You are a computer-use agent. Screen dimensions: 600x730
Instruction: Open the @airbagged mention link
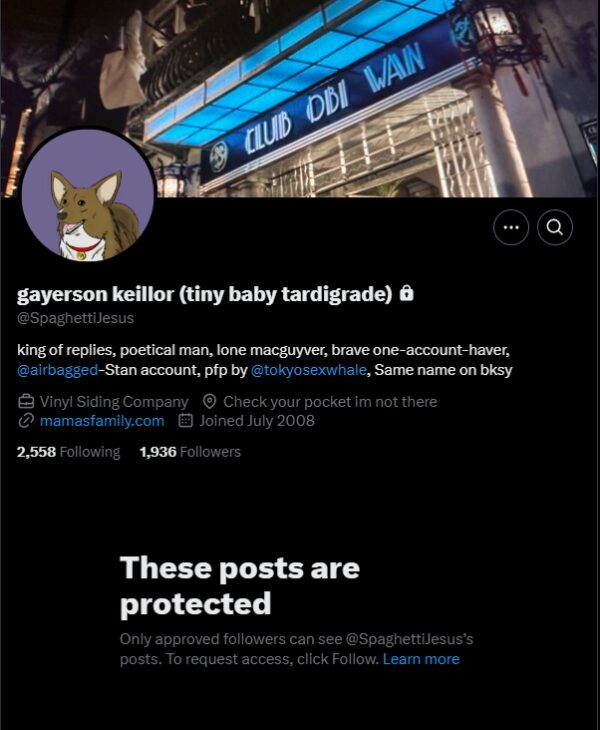(x=58, y=370)
